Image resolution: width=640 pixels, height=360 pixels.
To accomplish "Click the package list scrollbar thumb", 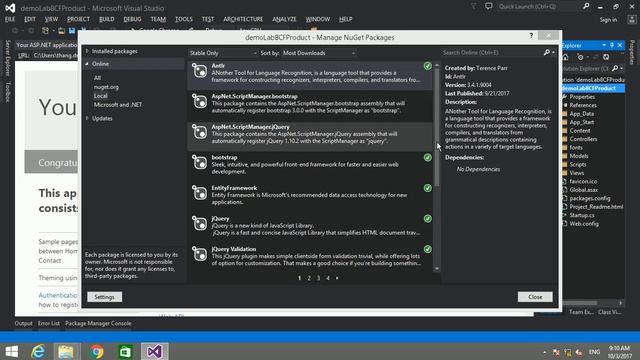I will click(x=437, y=127).
